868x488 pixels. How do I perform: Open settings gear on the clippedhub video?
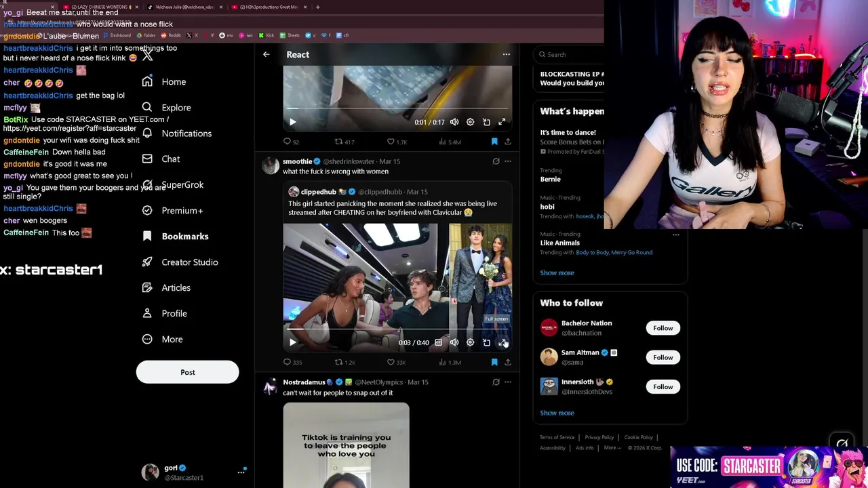pos(470,342)
